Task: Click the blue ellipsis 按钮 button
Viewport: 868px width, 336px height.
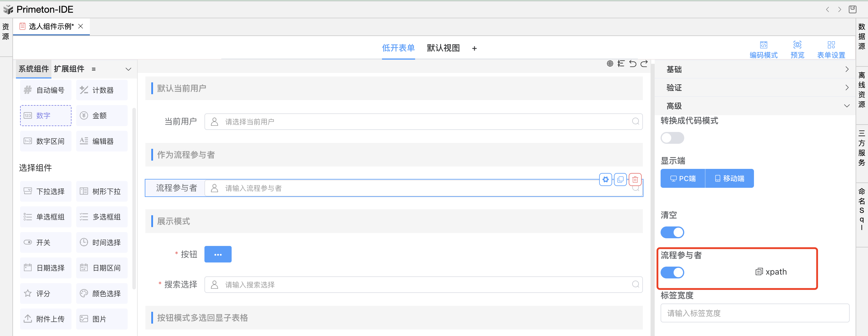Action: [218, 254]
